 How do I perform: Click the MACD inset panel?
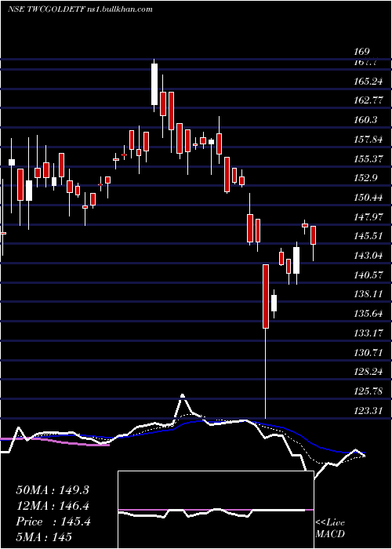(x=216, y=510)
